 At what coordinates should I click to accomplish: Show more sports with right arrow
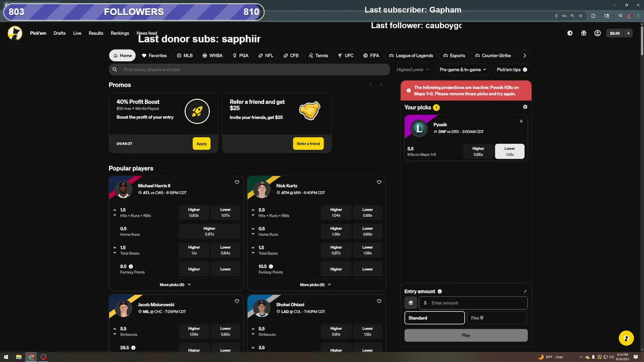525,55
